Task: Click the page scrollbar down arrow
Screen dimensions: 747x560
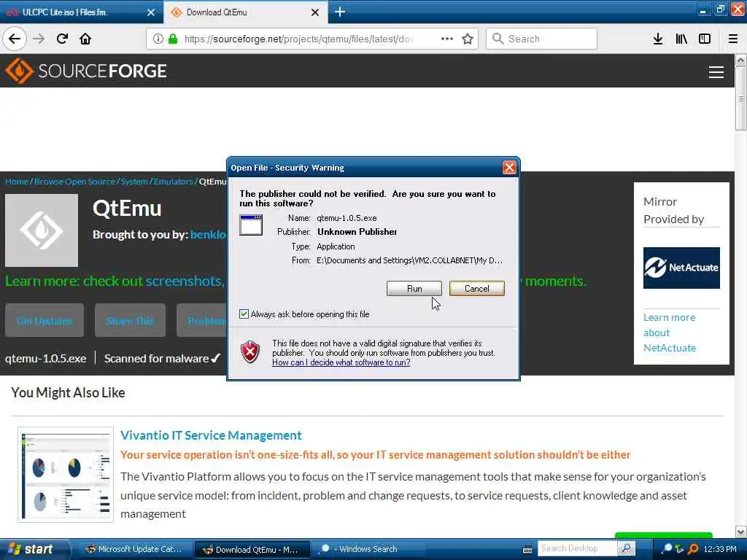Action: click(x=741, y=532)
